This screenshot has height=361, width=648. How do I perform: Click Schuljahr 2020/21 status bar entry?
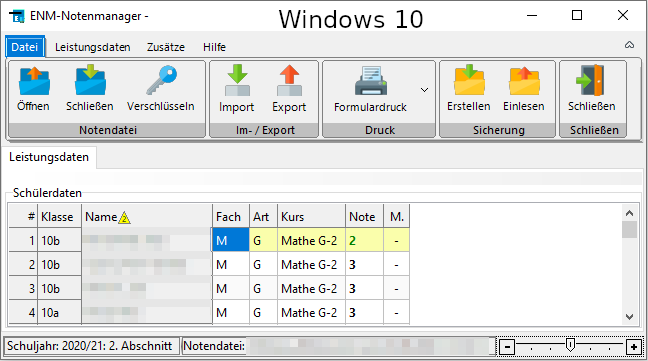pos(92,346)
